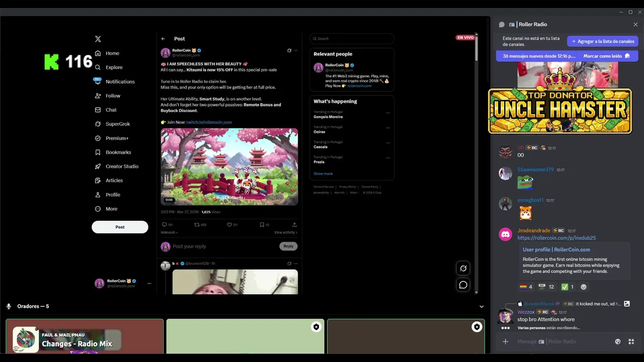
Task: Bookmark the RollerCoin post
Action: tap(262, 225)
